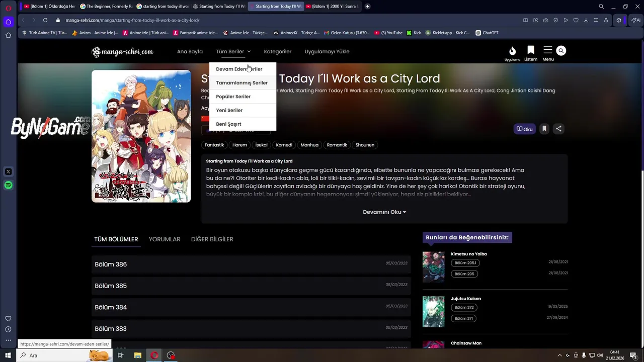Click the Oku read button
This screenshot has width=644, height=362.
525,129
